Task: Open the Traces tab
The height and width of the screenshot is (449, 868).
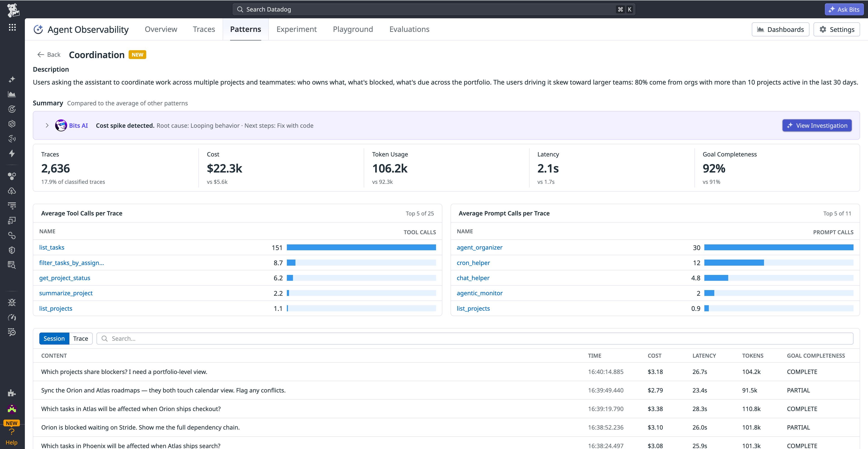Action: pyautogui.click(x=204, y=29)
